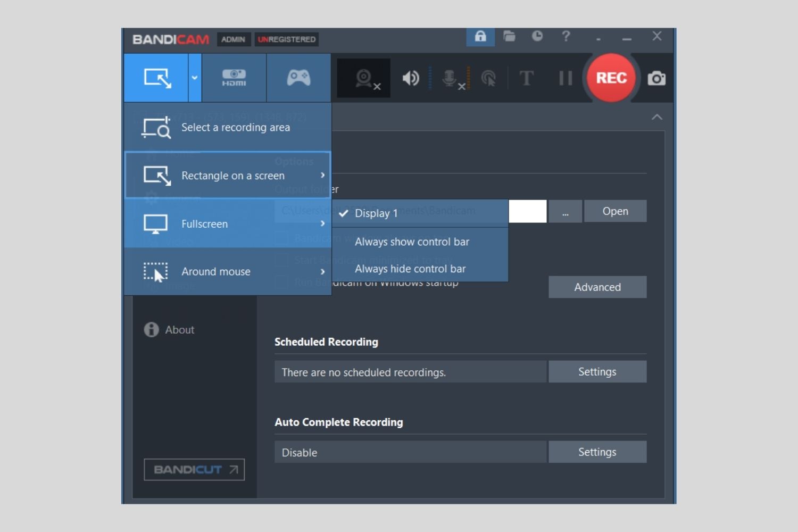Select Always hide control bar
The width and height of the screenshot is (798, 532).
(x=420, y=269)
